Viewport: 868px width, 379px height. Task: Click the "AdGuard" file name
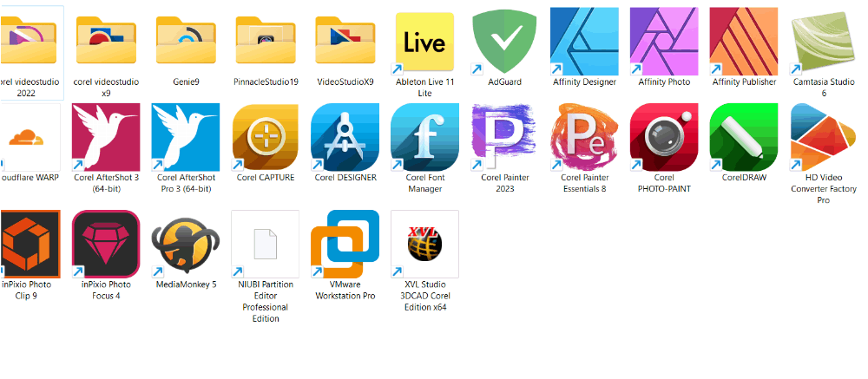[x=504, y=82]
